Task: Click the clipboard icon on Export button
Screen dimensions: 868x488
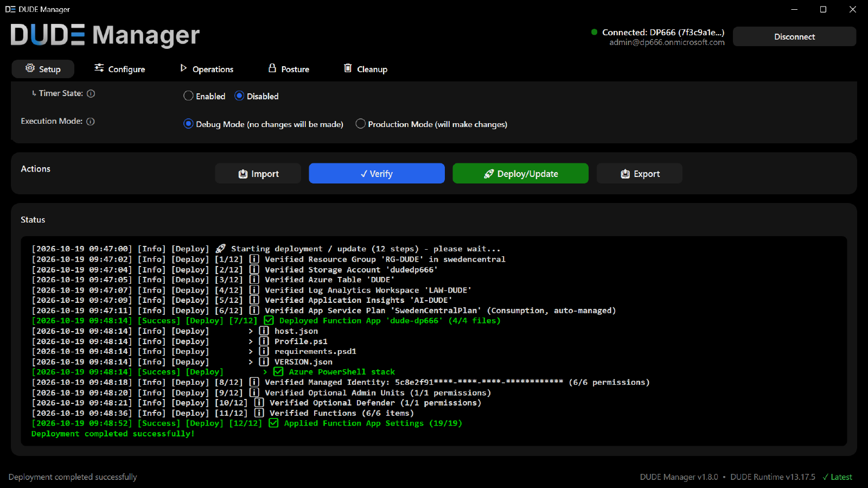Action: tap(626, 174)
